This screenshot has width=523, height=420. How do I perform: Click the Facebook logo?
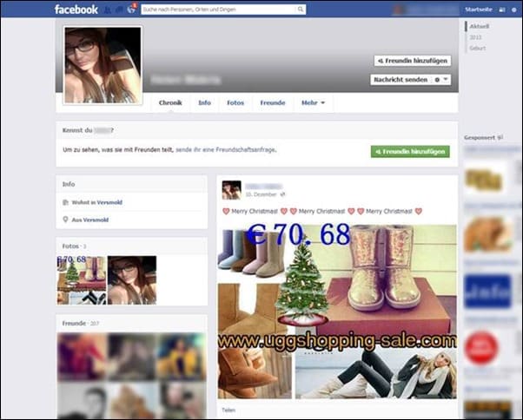pos(76,10)
